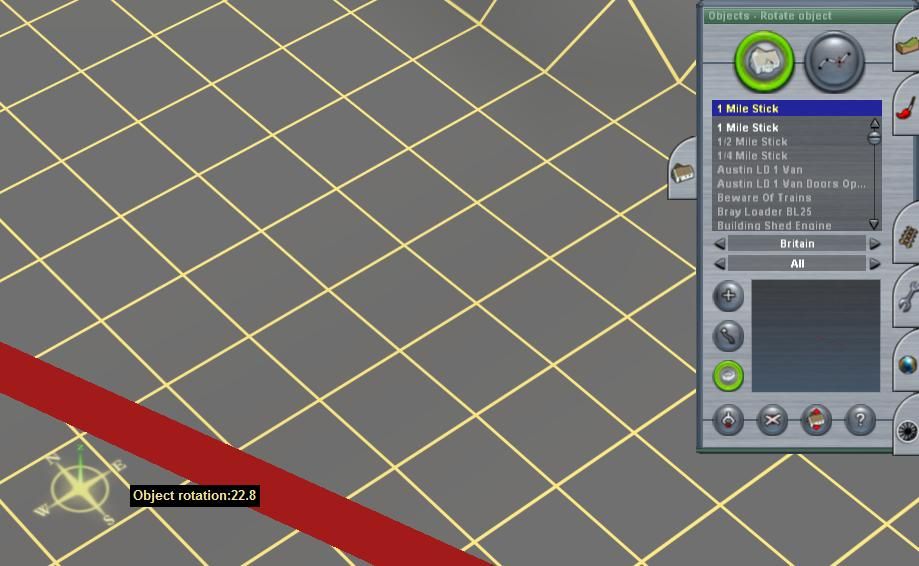Open the Tracks tab icon
Image resolution: width=919 pixels, height=566 pixels.
coord(907,237)
